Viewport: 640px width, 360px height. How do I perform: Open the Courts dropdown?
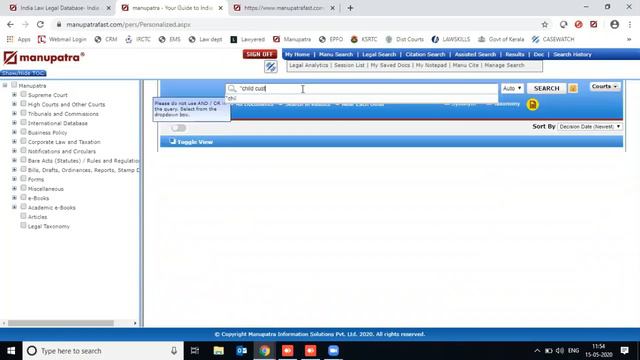(x=604, y=87)
